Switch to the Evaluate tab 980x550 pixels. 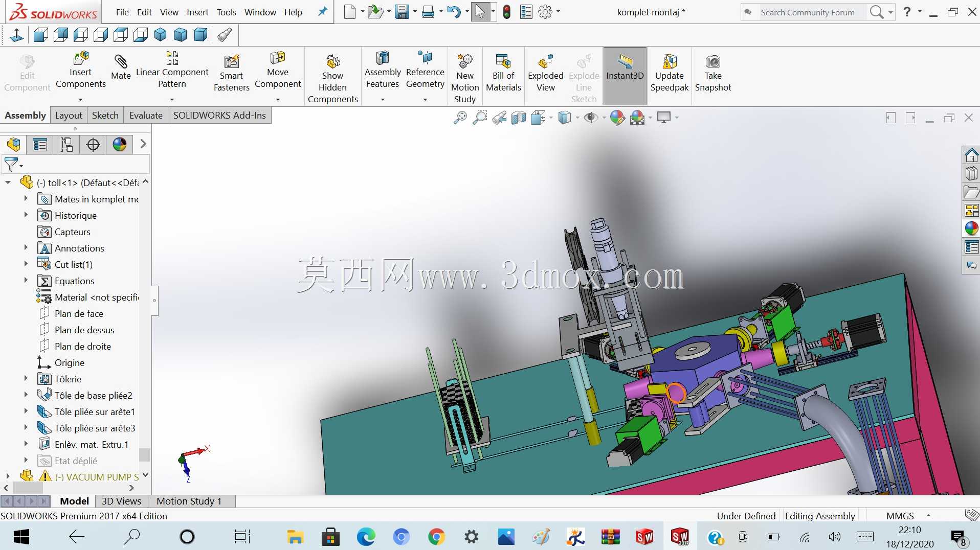[x=146, y=116]
